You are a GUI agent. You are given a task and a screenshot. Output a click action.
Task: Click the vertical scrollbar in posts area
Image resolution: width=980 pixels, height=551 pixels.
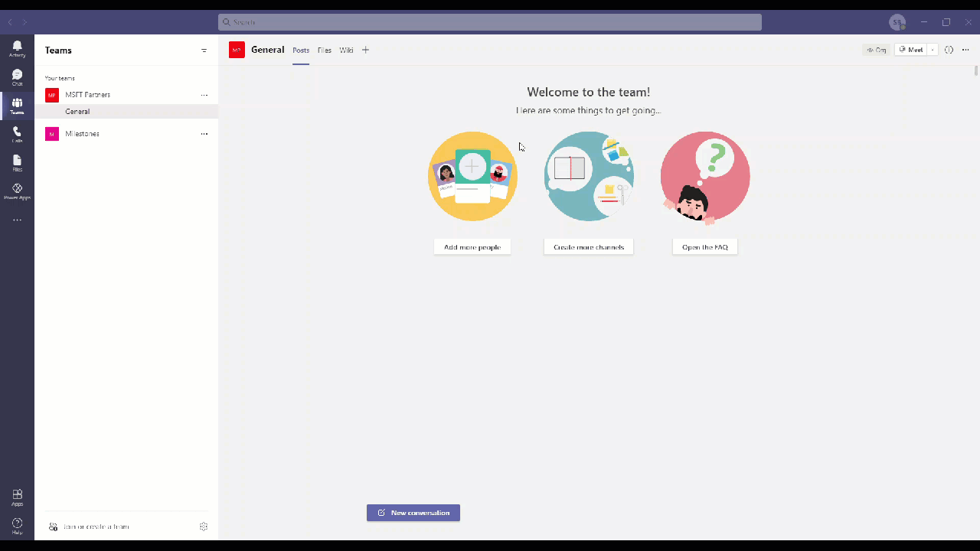click(x=976, y=71)
